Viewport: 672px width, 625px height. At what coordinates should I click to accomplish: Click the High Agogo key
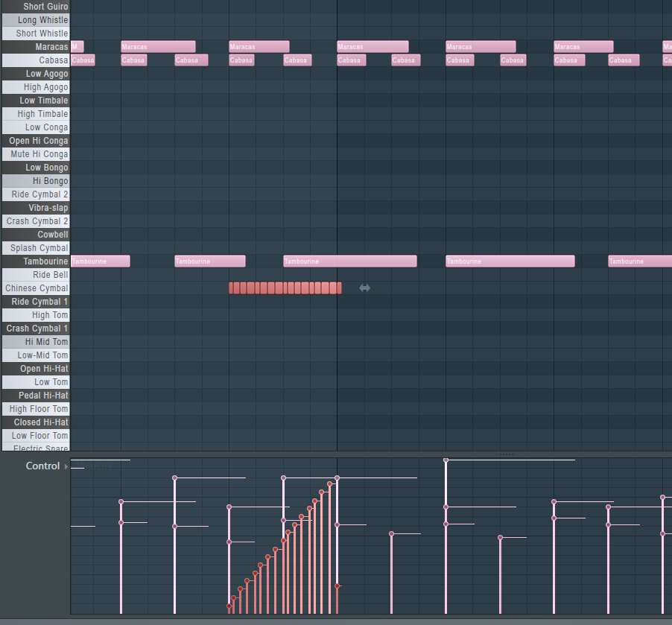(x=36, y=87)
